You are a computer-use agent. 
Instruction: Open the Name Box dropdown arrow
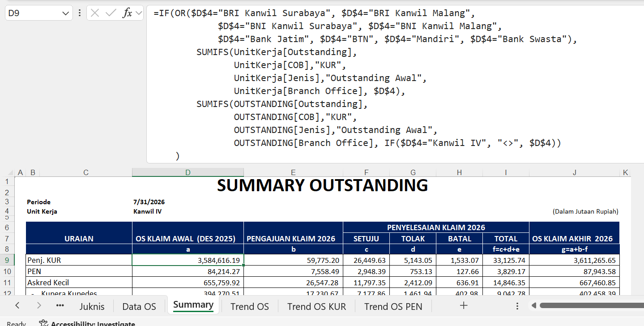pos(65,13)
